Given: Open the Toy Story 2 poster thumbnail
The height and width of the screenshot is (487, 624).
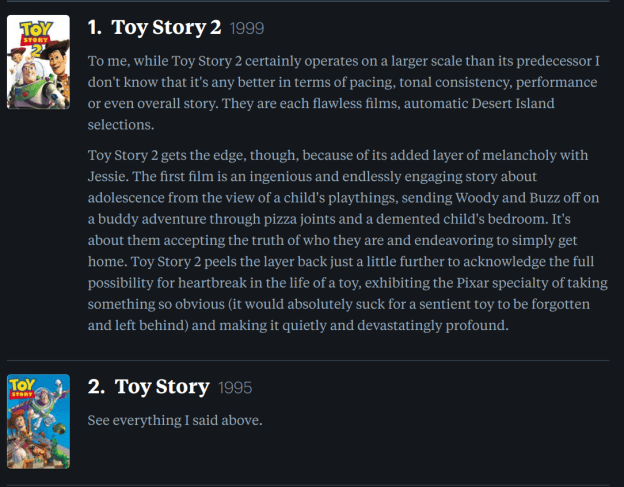Looking at the screenshot, I should pyautogui.click(x=38, y=62).
